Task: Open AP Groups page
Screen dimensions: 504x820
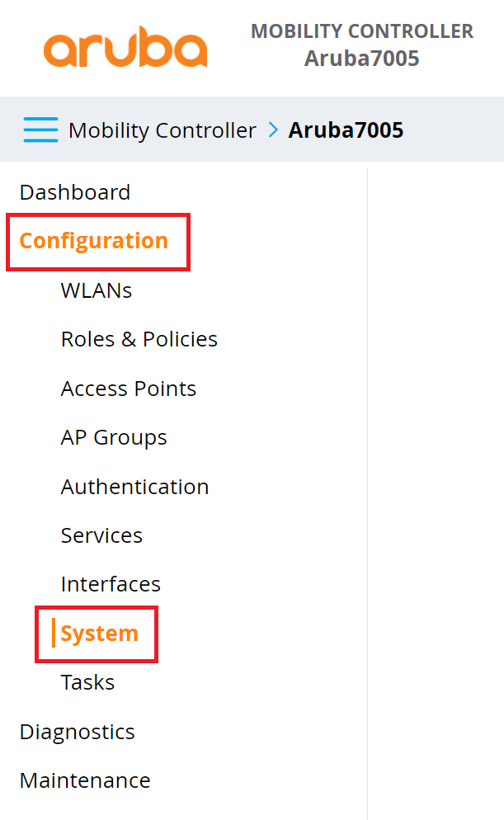Action: (x=114, y=437)
